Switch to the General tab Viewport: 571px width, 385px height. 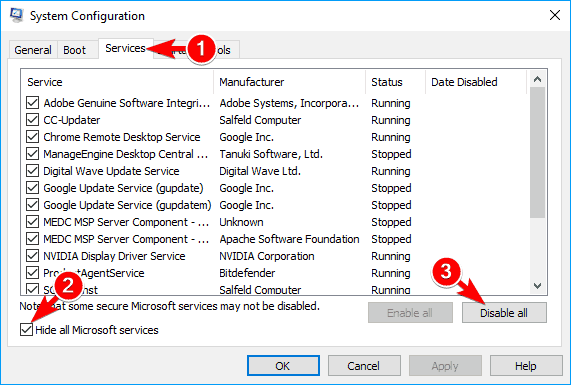33,50
